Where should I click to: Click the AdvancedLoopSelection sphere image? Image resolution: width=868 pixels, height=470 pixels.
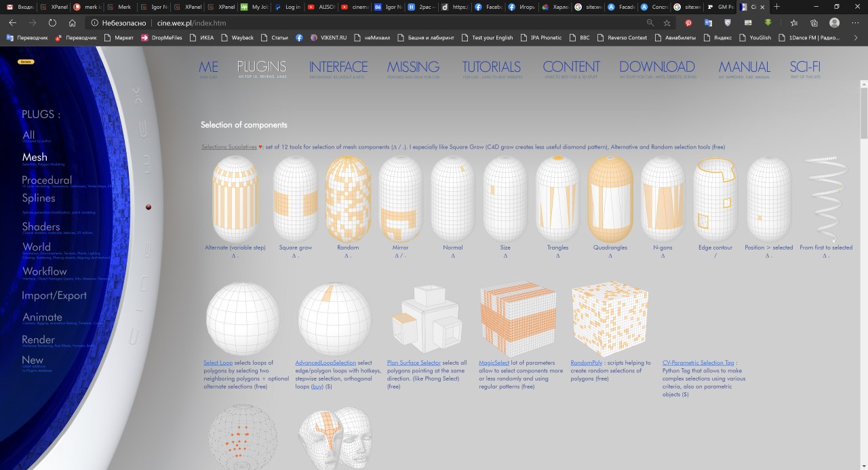335,319
